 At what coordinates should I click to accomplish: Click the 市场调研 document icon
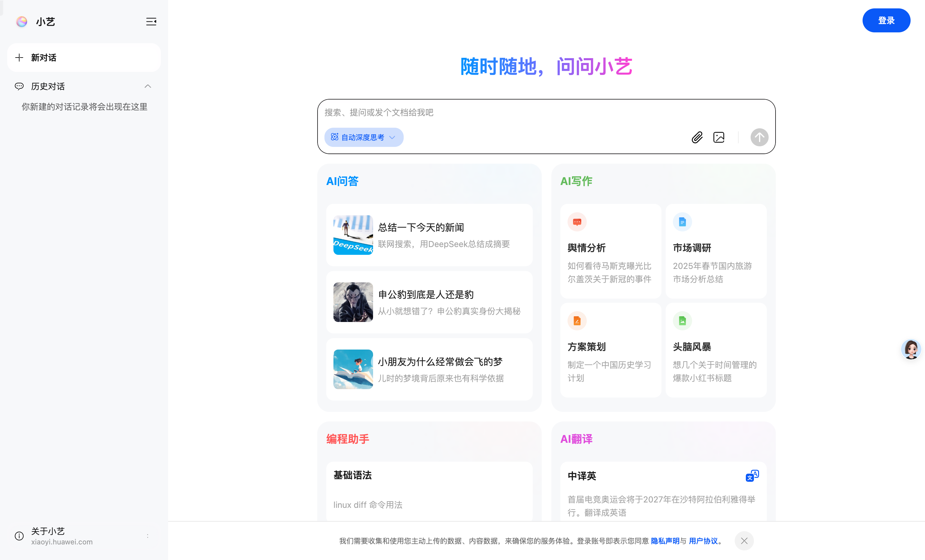coord(682,222)
